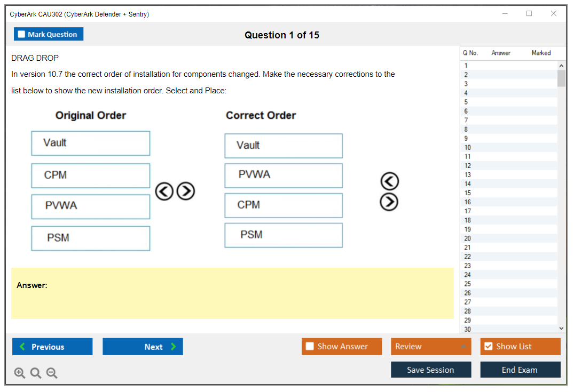Go to the Next question
The height and width of the screenshot is (392, 574).
coord(143,347)
